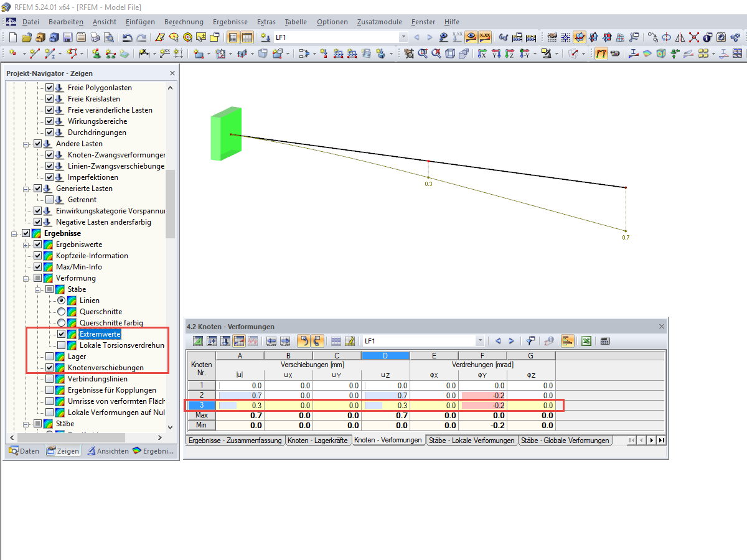The width and height of the screenshot is (747, 560).
Task: Click the table filter funnel icon
Action: [x=530, y=341]
